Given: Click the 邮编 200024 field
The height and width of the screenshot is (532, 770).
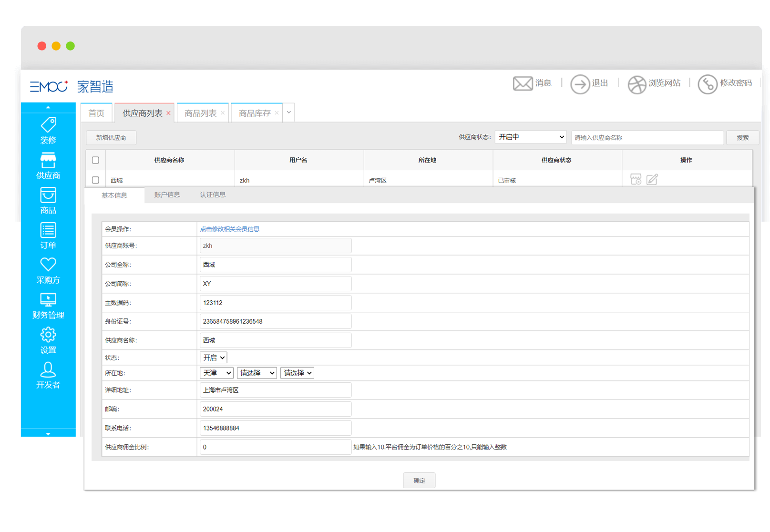Looking at the screenshot, I should [x=276, y=409].
